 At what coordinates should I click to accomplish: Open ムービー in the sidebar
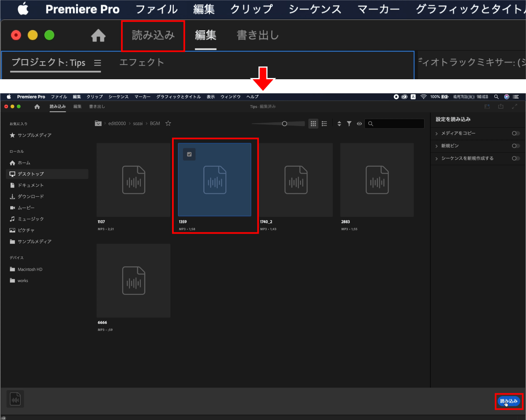[22, 208]
